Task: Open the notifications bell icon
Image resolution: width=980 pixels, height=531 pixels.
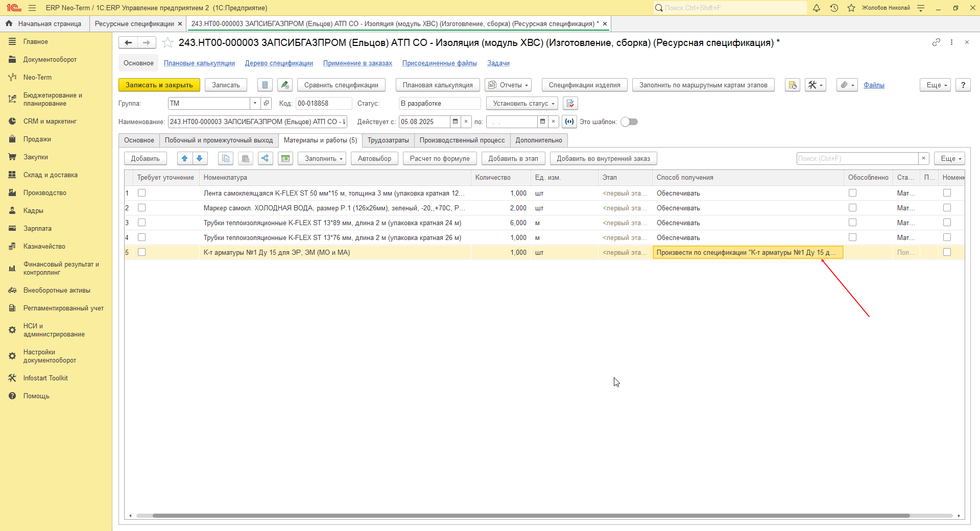Action: click(x=817, y=8)
